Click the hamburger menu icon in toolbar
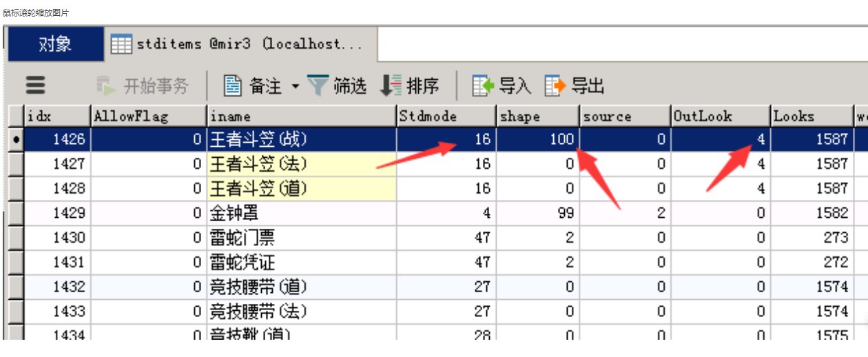The width and height of the screenshot is (868, 357). (x=35, y=85)
